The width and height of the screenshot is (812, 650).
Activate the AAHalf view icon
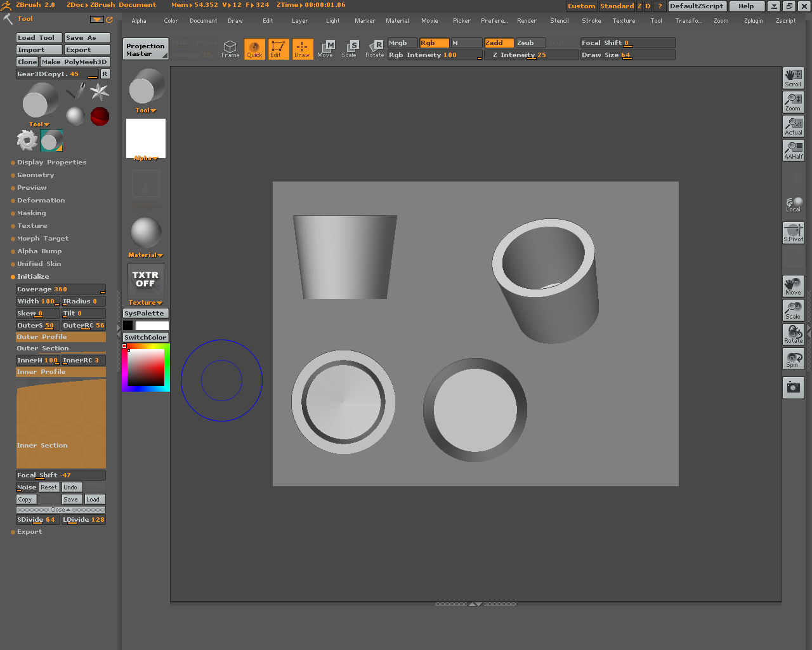(x=793, y=150)
